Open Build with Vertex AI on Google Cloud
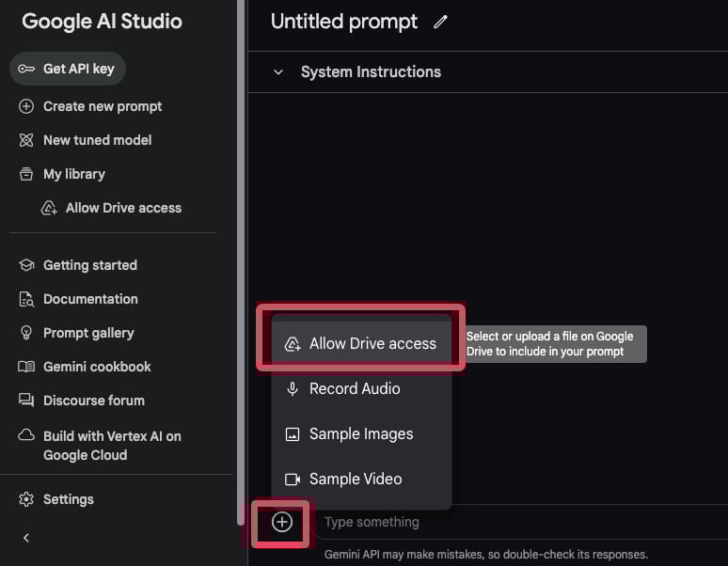 coord(111,446)
